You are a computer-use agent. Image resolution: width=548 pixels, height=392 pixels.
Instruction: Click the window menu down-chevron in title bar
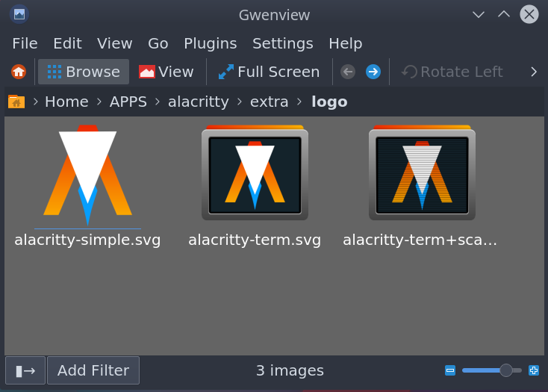(x=479, y=15)
